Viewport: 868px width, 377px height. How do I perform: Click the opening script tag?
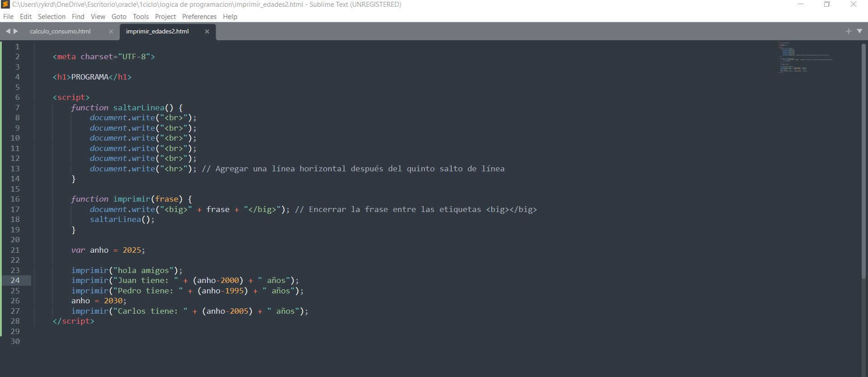point(71,98)
